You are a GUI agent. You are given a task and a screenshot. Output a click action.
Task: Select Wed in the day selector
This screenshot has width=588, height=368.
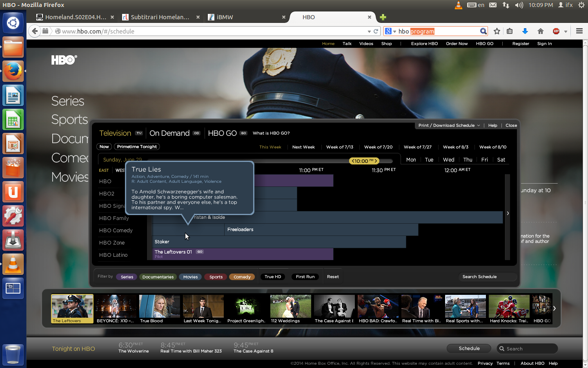coord(448,160)
